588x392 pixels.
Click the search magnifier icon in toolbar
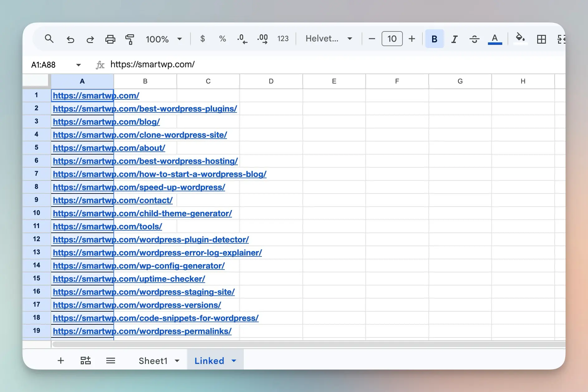[49, 39]
